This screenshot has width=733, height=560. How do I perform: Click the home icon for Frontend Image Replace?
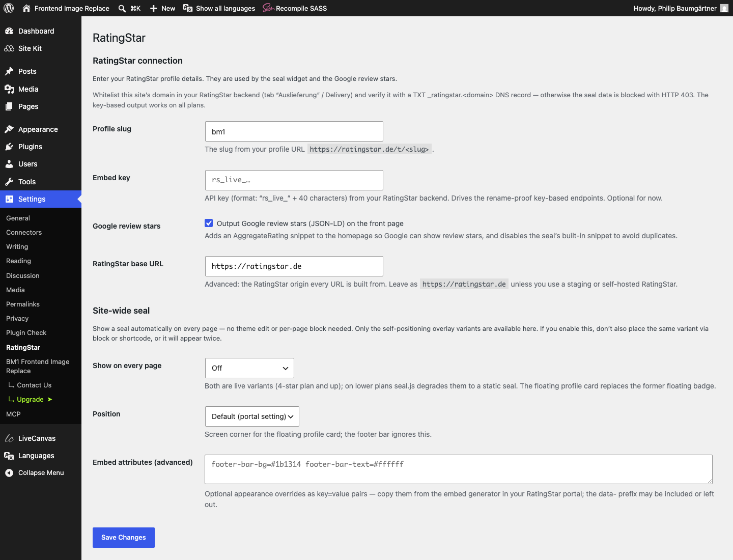pyautogui.click(x=26, y=8)
